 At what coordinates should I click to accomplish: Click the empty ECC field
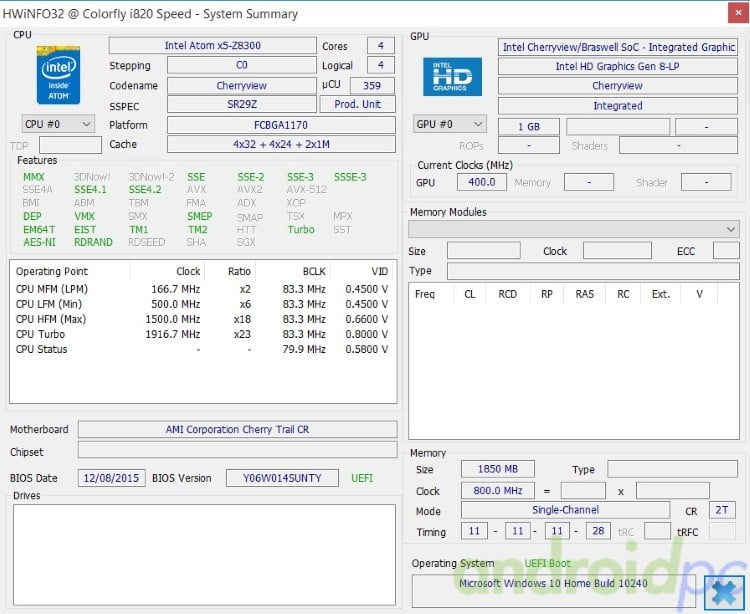point(726,251)
